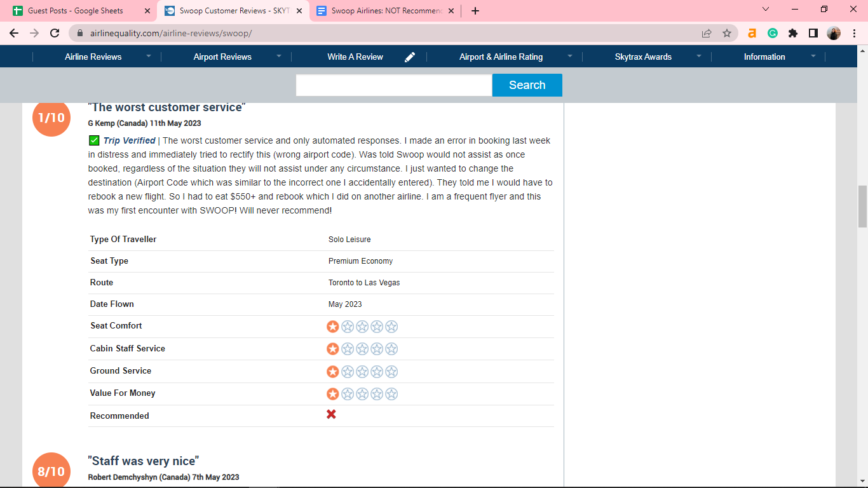Expand Airport & Airline Rating dropdown arrow

570,56
